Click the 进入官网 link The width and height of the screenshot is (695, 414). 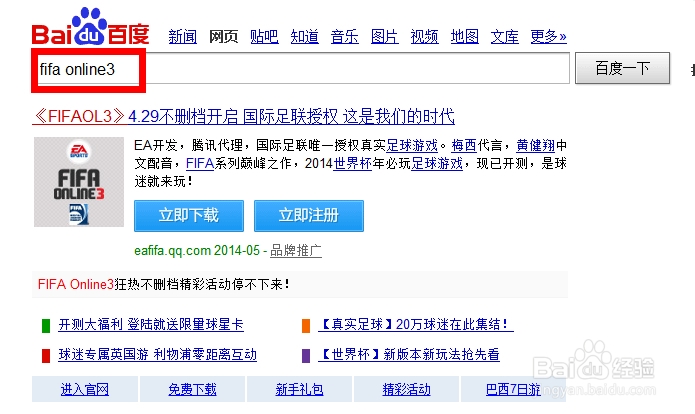coord(85,390)
